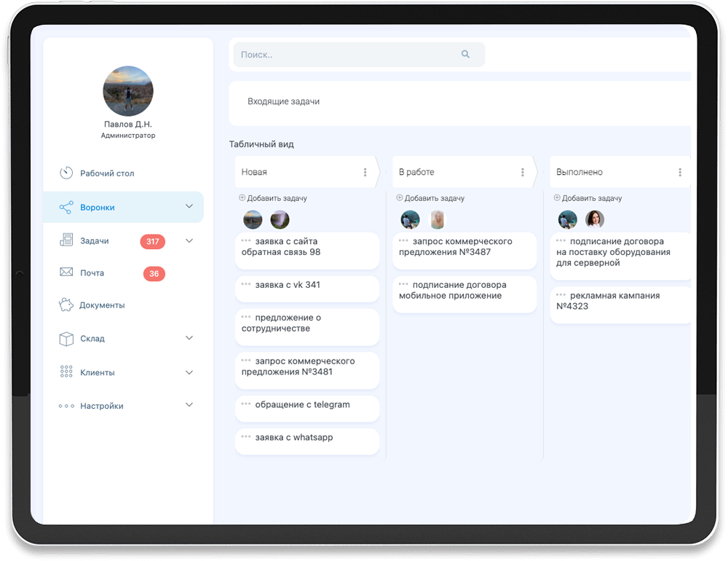Open three-dot menu of В работе column
The image size is (728, 561).
point(522,173)
